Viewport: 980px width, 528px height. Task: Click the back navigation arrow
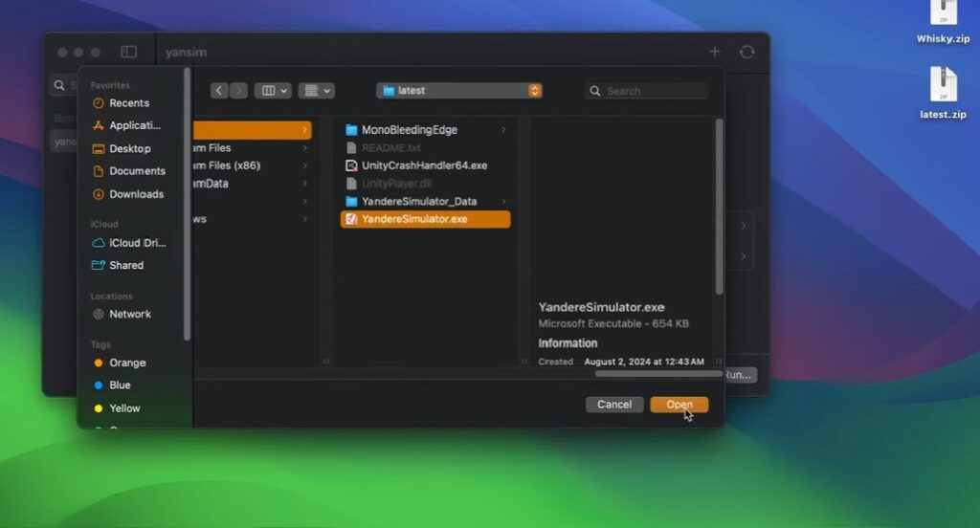point(219,91)
